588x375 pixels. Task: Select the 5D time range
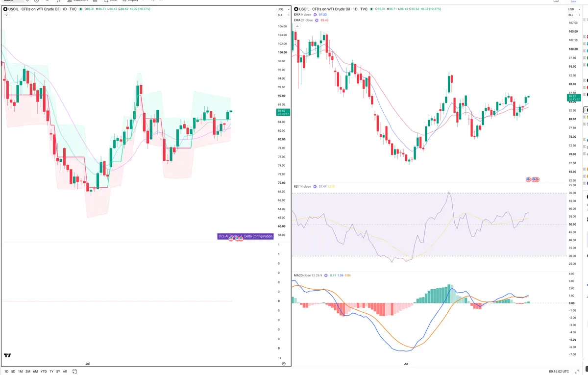pos(13,372)
